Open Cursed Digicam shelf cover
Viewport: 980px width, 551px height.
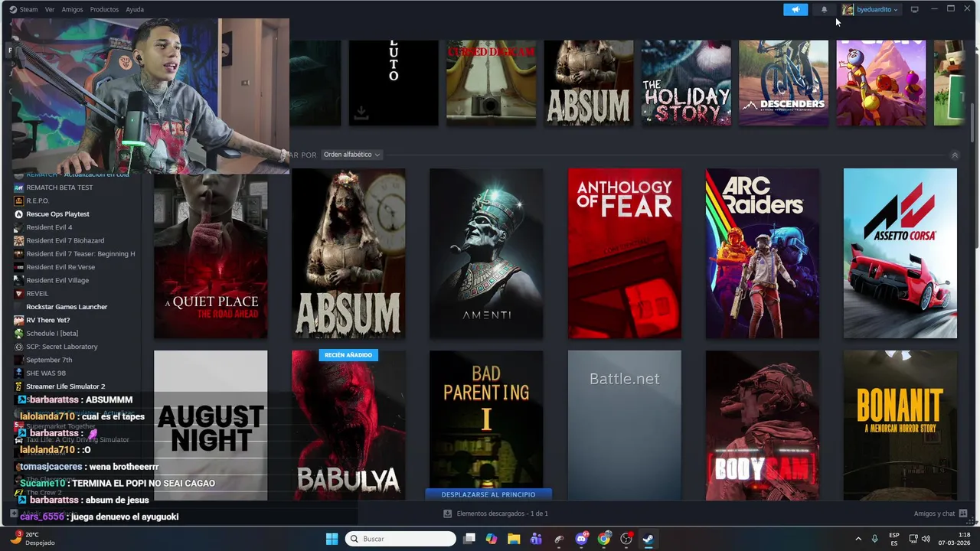pos(492,83)
